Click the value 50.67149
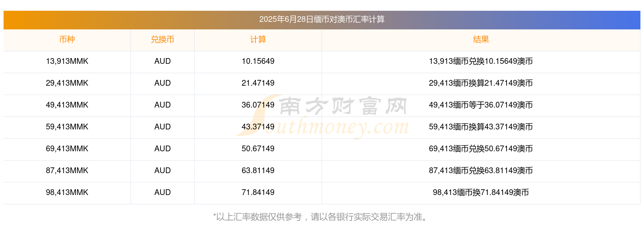644x233 pixels. click(x=258, y=149)
